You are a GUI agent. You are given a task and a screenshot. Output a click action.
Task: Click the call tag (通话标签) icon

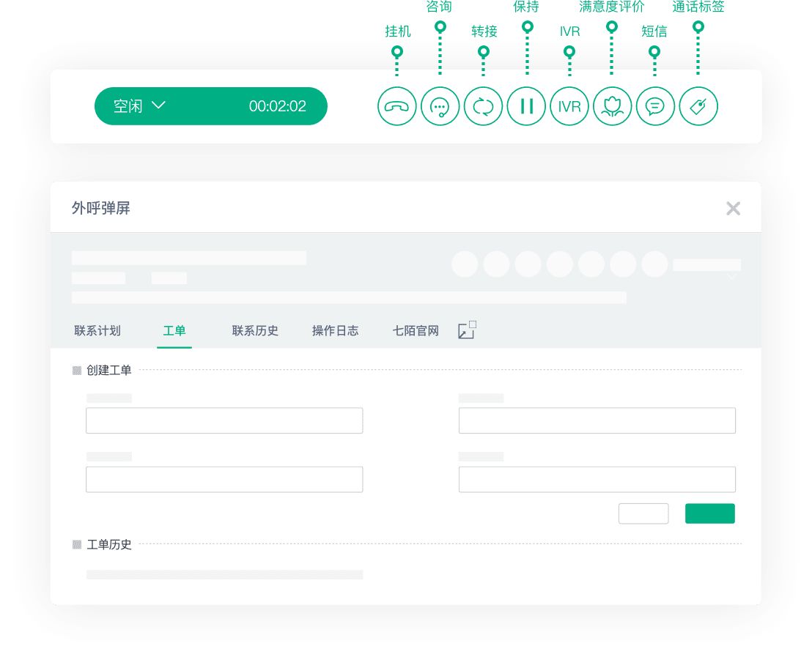(698, 107)
